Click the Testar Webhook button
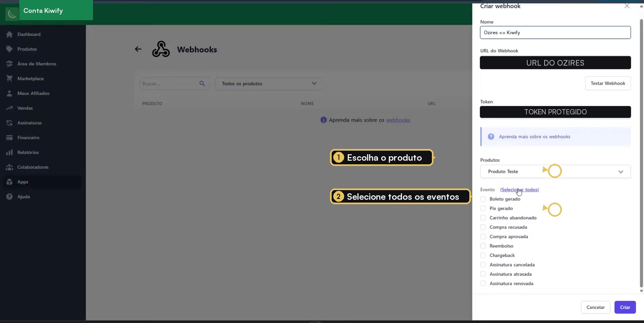644x323 pixels. (608, 83)
